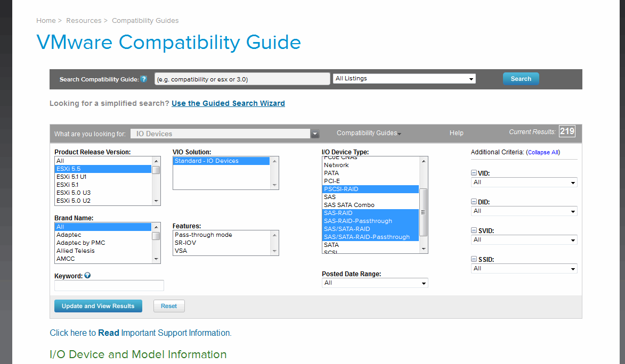Image resolution: width=625 pixels, height=364 pixels.
Task: Select All in Product Release Version list
Action: [x=103, y=161]
